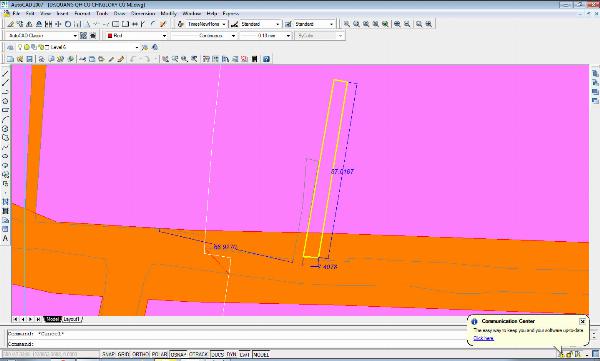Select the Line tool in the draw toolbar
This screenshot has height=361, width=600.
(5, 74)
